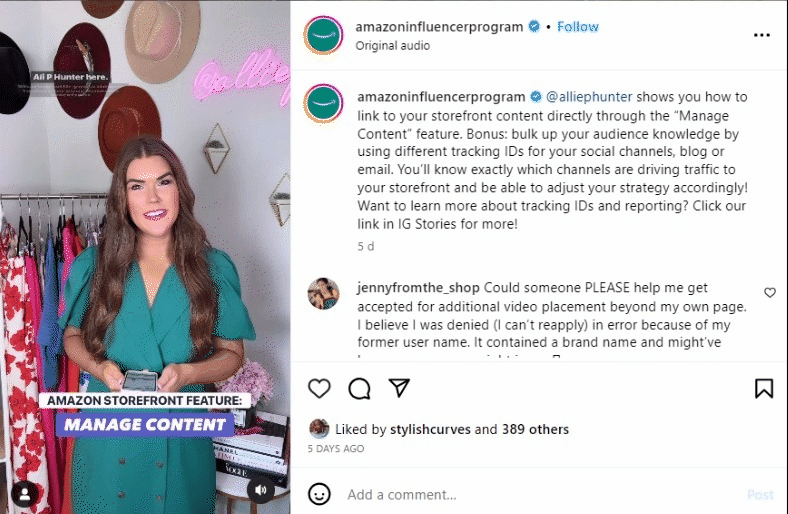
Task: Open the three-dot more options menu
Action: (x=762, y=35)
